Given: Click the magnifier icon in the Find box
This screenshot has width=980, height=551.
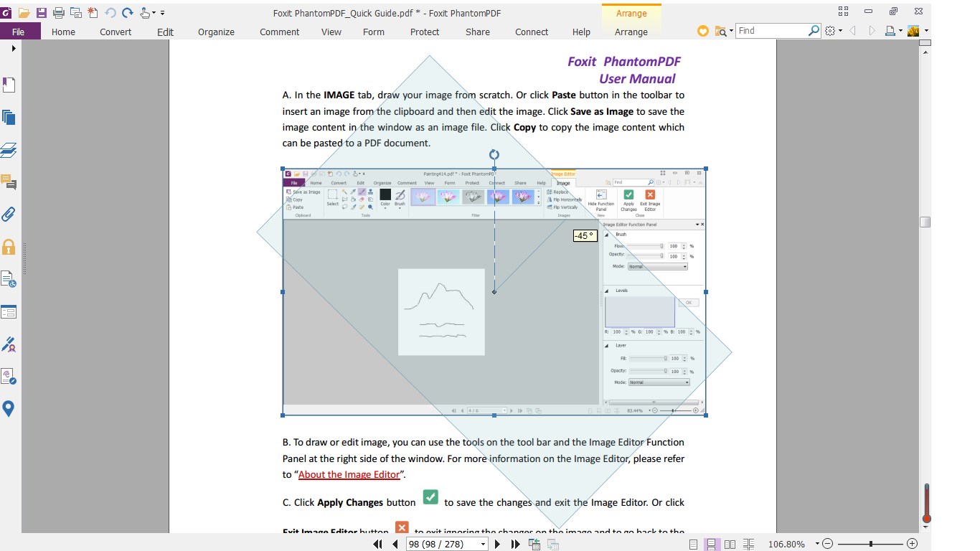Looking at the screenshot, I should [814, 31].
